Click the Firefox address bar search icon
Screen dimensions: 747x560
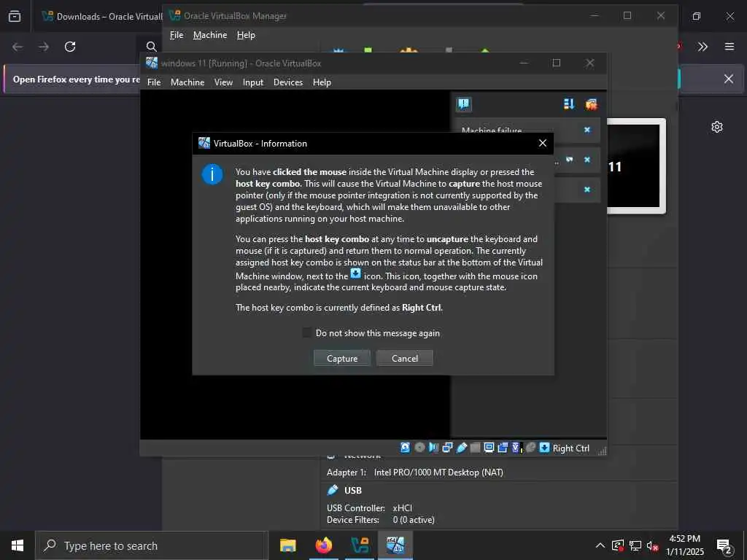click(x=152, y=46)
